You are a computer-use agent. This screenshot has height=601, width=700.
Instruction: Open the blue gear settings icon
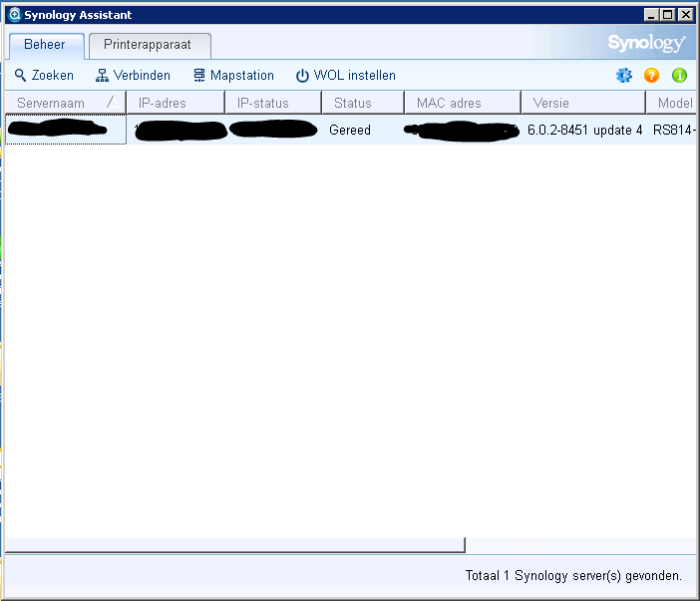pyautogui.click(x=623, y=76)
